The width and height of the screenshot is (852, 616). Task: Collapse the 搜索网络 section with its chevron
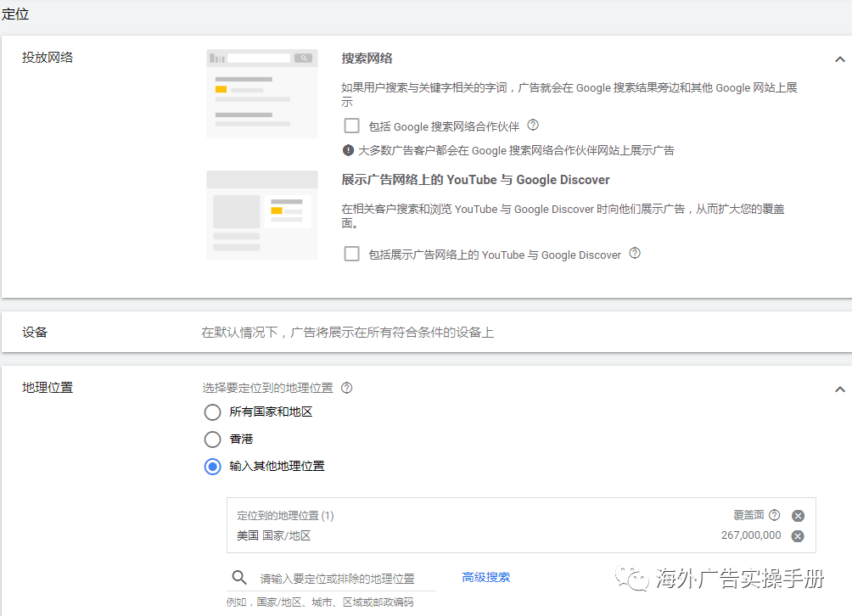(839, 59)
